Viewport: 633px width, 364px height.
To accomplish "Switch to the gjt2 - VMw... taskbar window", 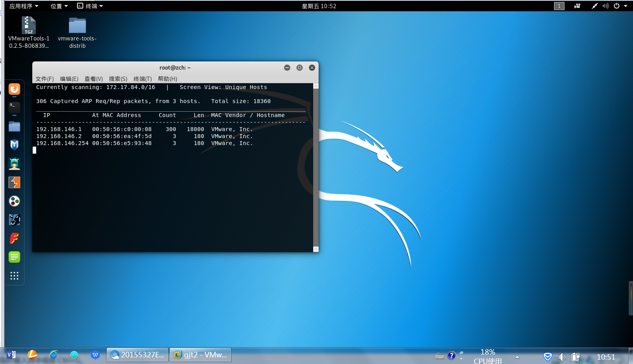I will coord(200,355).
